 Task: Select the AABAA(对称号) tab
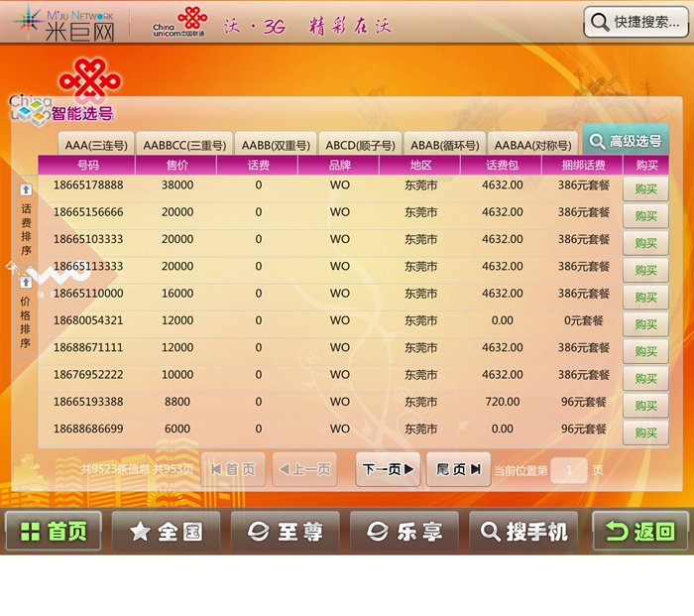tap(532, 145)
